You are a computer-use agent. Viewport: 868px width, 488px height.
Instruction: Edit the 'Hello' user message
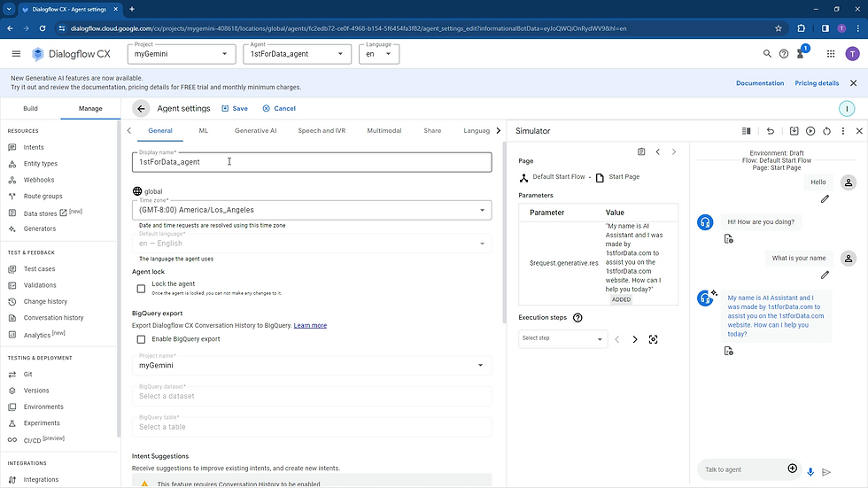tap(825, 198)
